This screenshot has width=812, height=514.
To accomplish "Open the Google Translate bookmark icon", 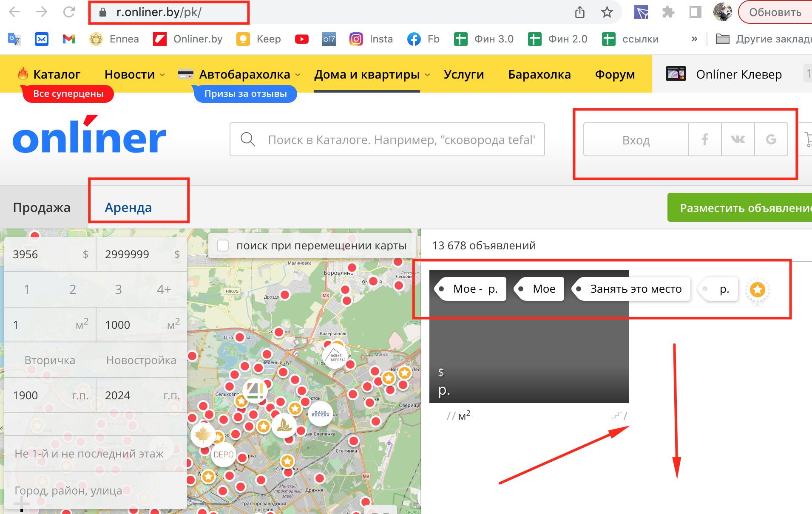I will coord(14,39).
